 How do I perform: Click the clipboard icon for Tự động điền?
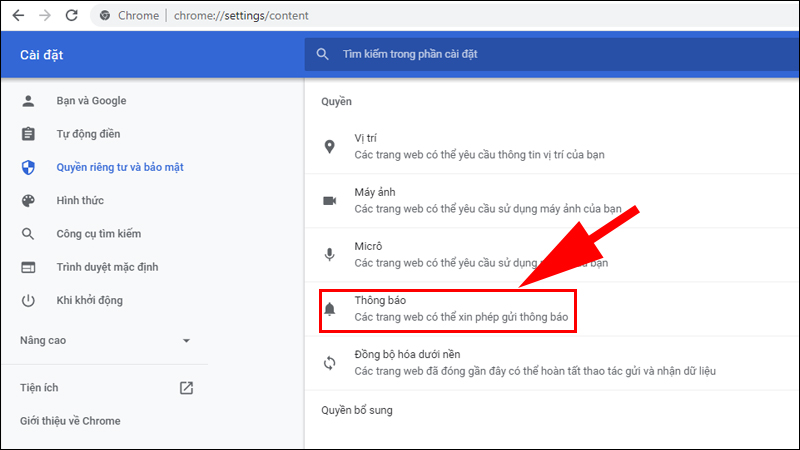pyautogui.click(x=28, y=134)
